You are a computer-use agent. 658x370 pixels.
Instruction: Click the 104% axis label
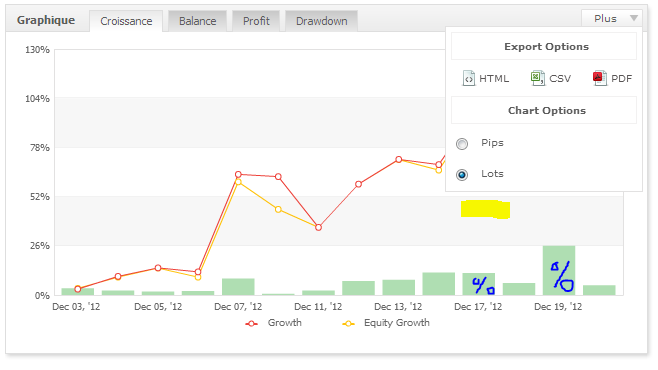click(37, 99)
